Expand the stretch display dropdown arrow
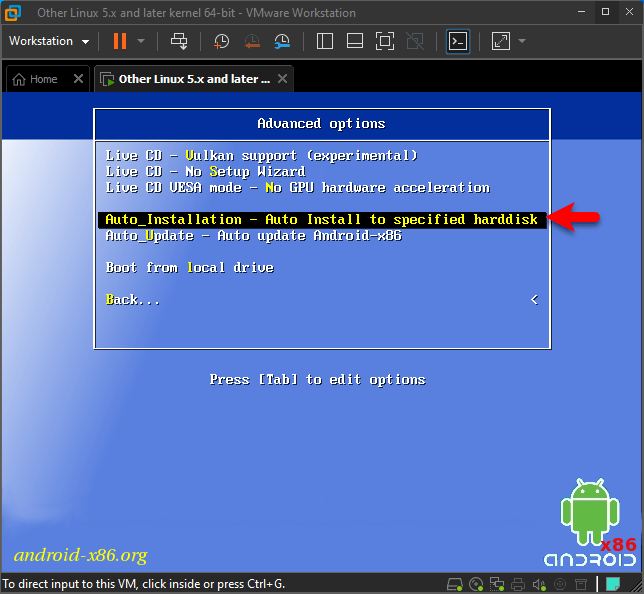The image size is (644, 594). [522, 41]
